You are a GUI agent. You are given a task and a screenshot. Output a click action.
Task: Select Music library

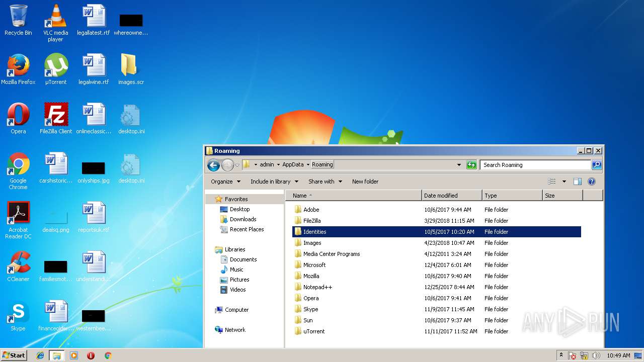point(236,269)
